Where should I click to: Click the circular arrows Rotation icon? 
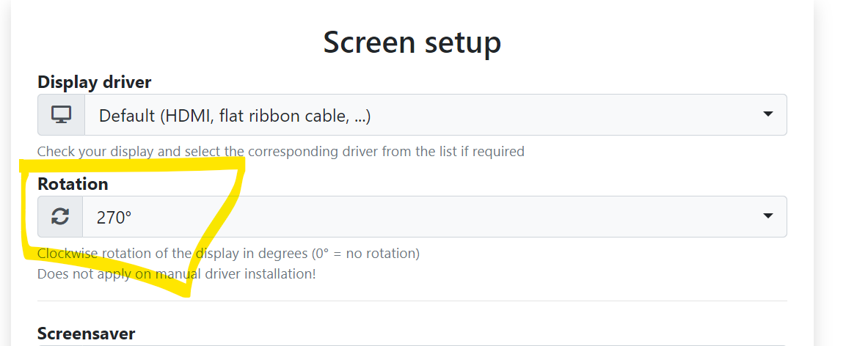pyautogui.click(x=59, y=217)
